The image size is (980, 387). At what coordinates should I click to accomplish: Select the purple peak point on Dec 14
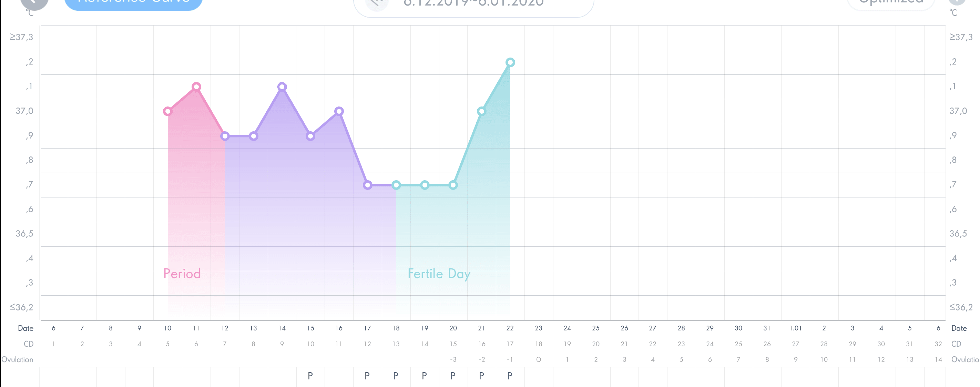coord(282,87)
